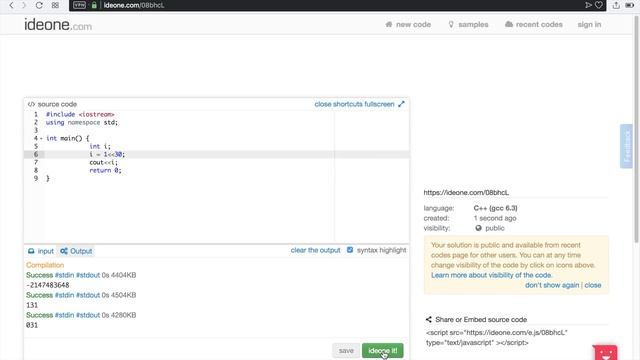
Task: Click the battery icon at the top right
Action: (x=630, y=5)
